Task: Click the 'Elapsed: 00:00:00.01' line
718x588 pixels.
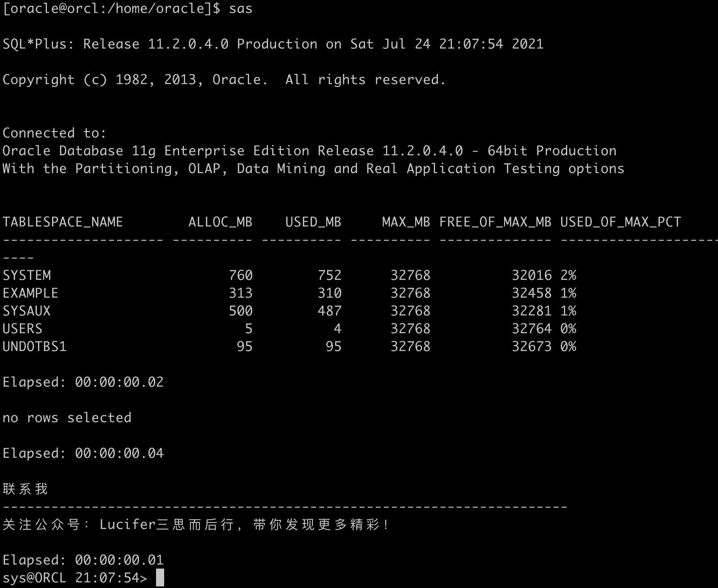Action: pos(83,560)
